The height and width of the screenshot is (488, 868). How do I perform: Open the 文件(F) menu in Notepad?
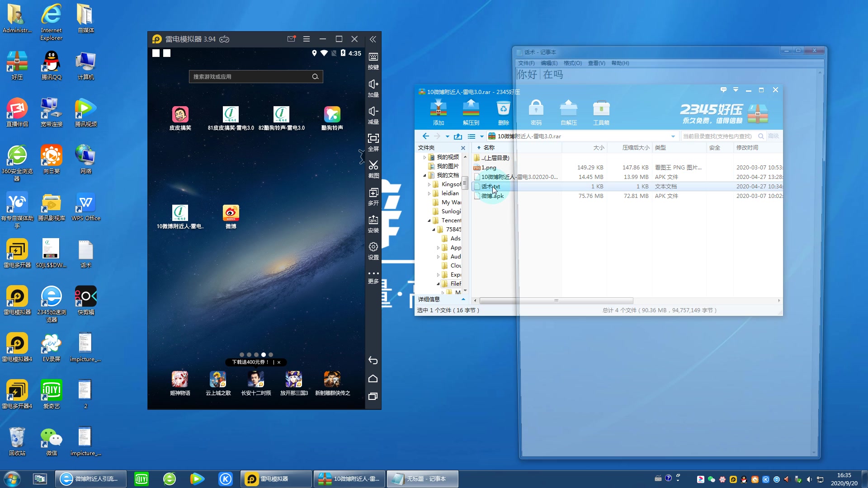526,63
